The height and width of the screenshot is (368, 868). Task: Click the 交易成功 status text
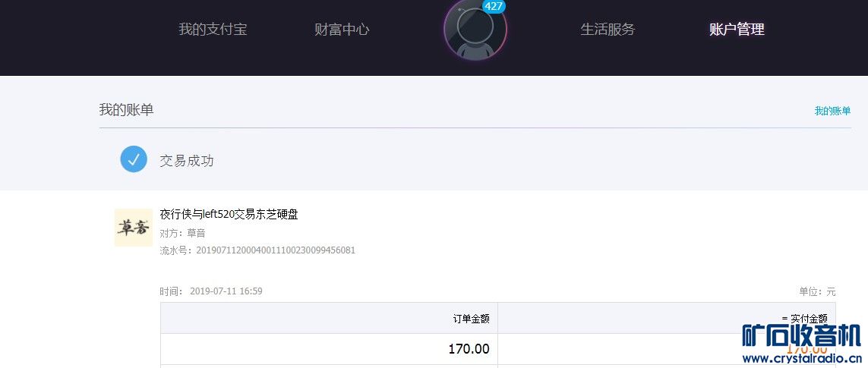coord(187,161)
